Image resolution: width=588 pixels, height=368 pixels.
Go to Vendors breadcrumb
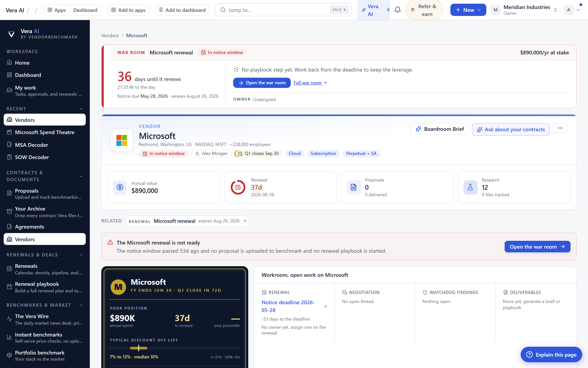coord(110,35)
